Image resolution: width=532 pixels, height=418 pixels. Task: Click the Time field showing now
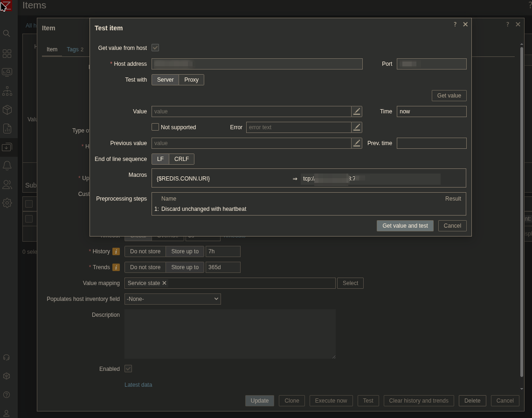432,111
